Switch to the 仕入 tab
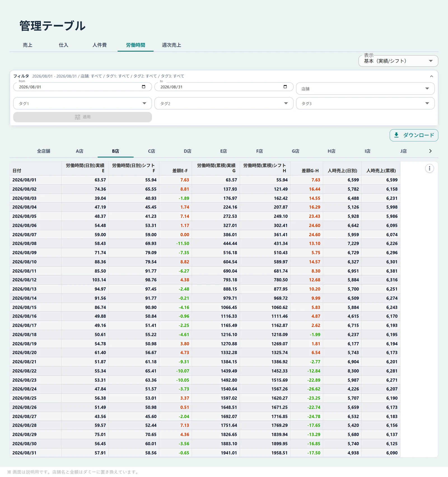The image size is (448, 477). [x=64, y=45]
